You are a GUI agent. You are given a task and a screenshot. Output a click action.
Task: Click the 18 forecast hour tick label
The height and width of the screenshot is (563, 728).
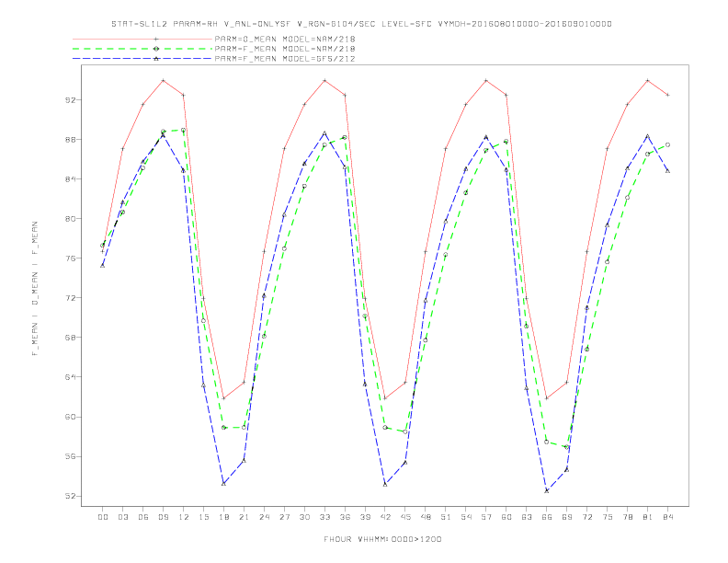click(223, 517)
